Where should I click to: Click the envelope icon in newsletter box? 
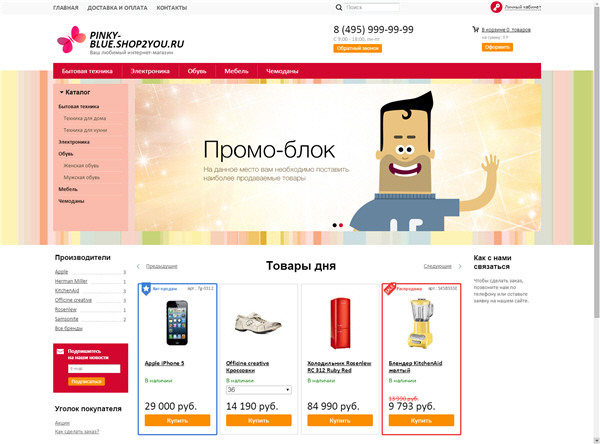(60, 351)
